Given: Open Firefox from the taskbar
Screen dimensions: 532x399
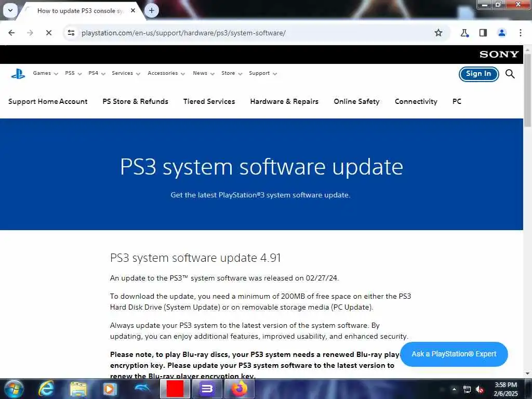Looking at the screenshot, I should click(239, 389).
